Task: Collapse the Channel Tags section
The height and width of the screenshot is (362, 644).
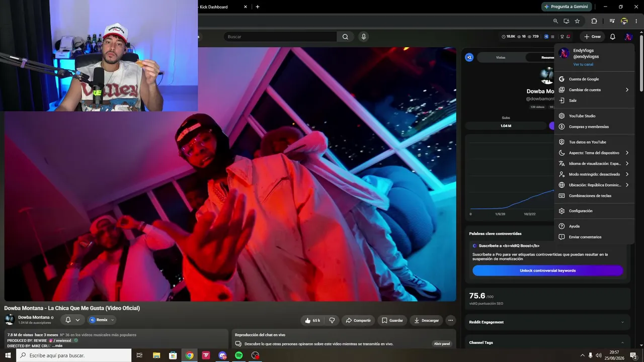Action: (x=622, y=343)
